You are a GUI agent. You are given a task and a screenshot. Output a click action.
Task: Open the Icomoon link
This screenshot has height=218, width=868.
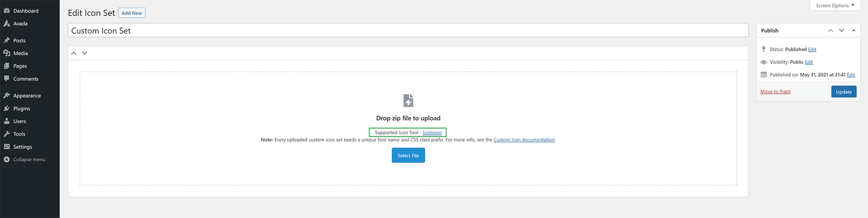432,132
